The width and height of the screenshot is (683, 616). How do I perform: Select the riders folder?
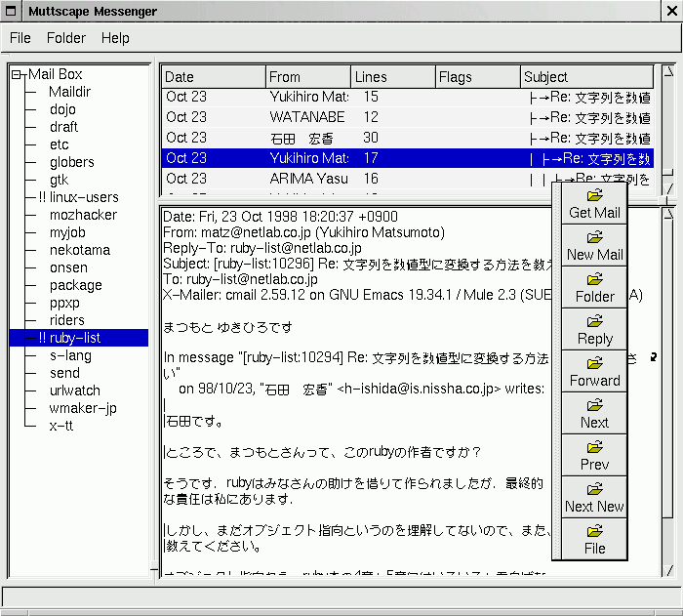[67, 320]
